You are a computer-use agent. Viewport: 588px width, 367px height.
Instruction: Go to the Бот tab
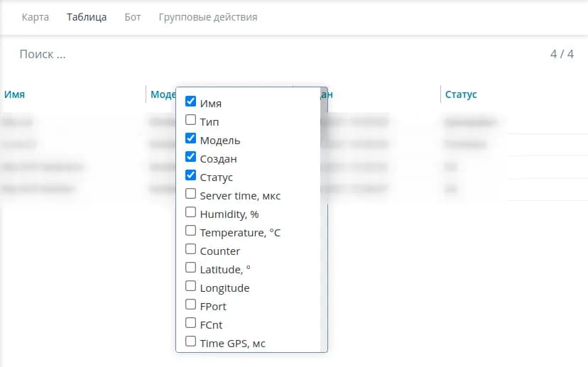click(132, 17)
